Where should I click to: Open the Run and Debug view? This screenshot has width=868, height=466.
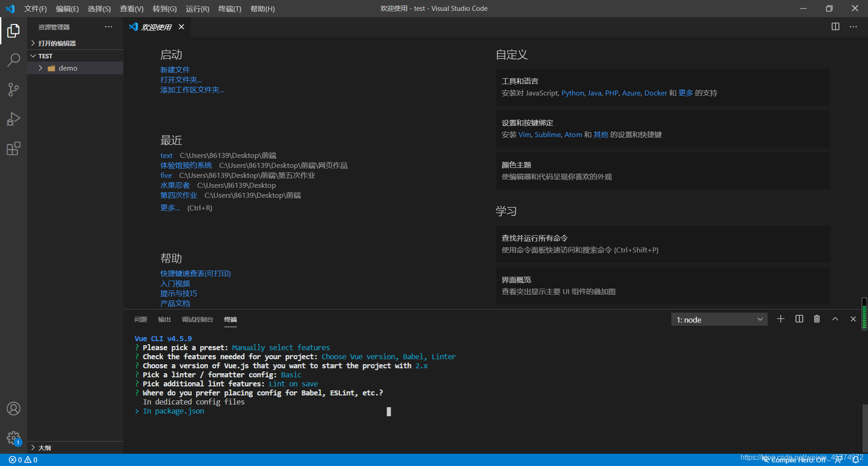pyautogui.click(x=14, y=119)
